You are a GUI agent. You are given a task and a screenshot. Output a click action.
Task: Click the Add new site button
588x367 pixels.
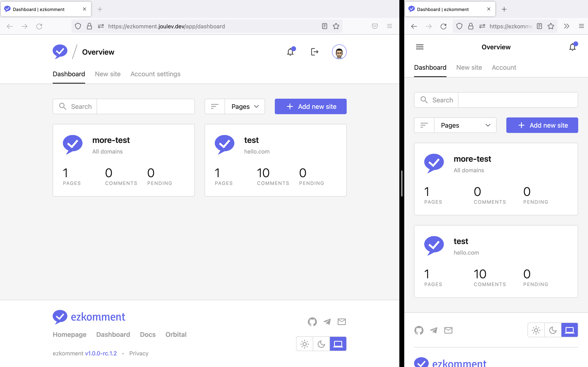(x=311, y=106)
